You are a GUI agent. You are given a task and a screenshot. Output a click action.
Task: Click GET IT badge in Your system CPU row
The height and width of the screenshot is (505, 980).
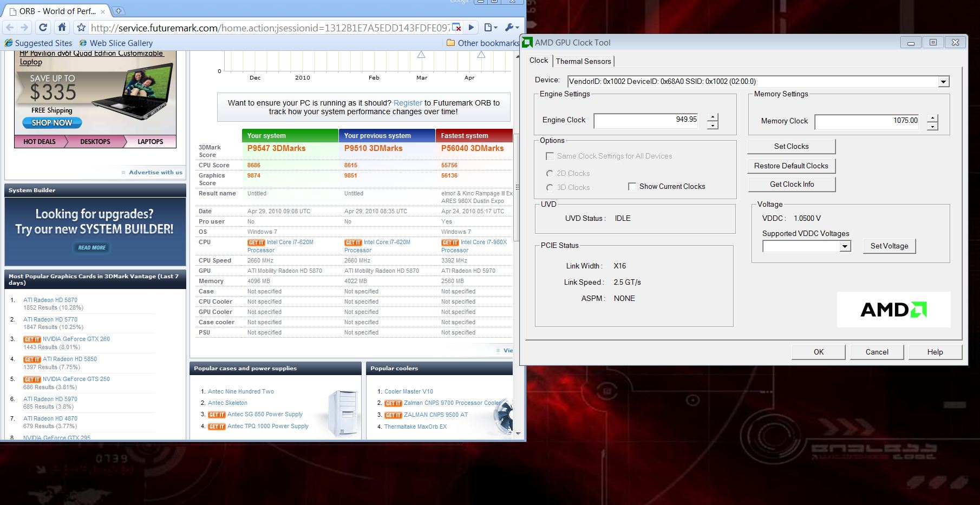tap(256, 242)
